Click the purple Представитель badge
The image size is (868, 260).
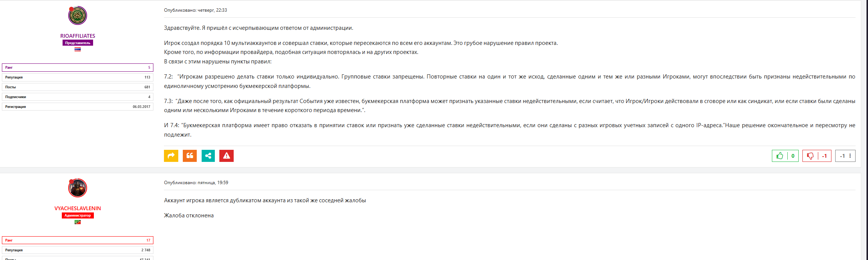(78, 43)
